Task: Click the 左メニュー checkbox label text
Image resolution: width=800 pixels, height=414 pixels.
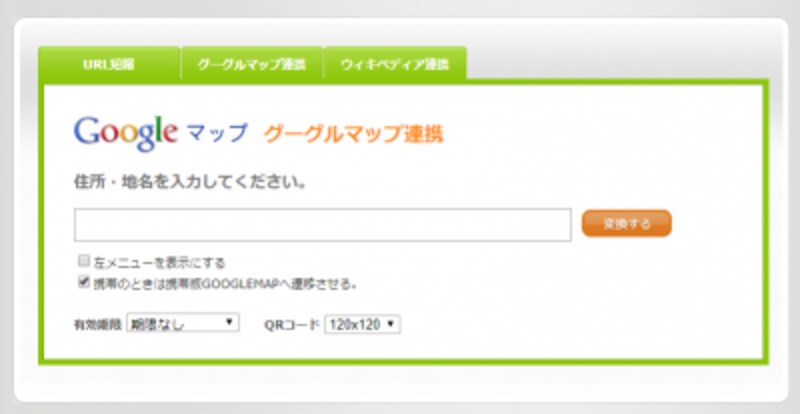Action: (x=159, y=263)
